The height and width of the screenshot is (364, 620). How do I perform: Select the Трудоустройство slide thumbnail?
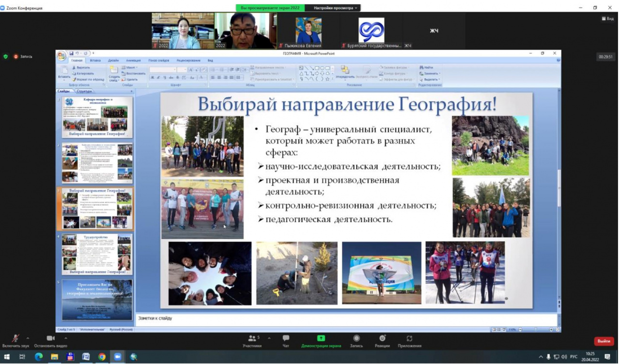(97, 254)
